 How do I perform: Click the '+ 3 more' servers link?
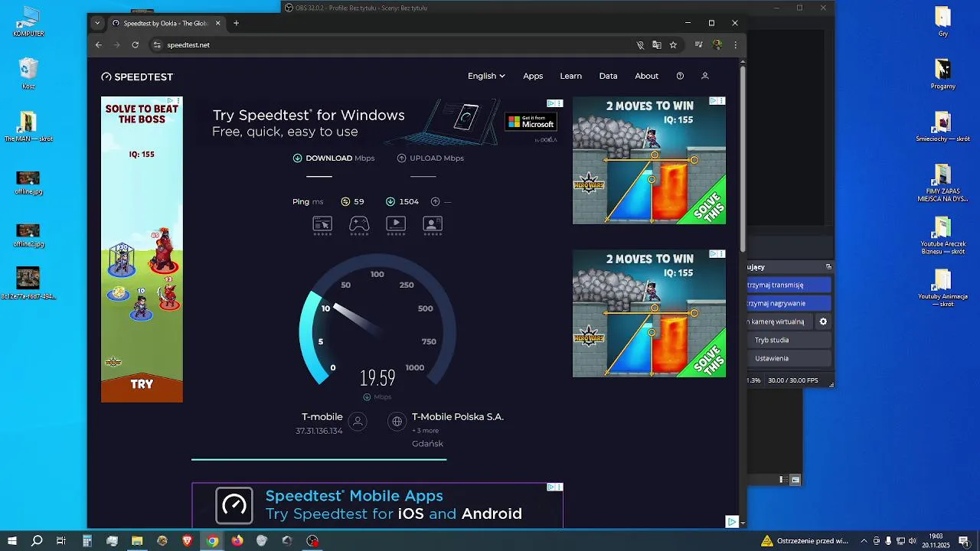click(x=425, y=430)
